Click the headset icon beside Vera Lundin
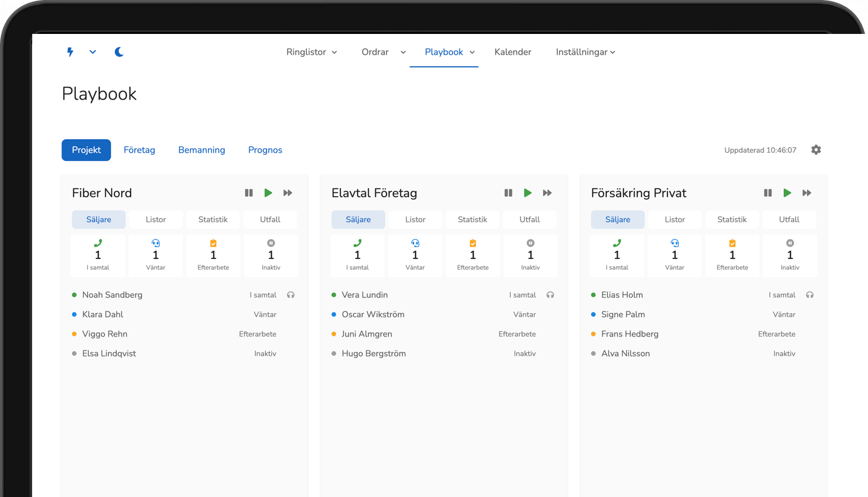Screen dimensions: 868x497 pos(550,295)
